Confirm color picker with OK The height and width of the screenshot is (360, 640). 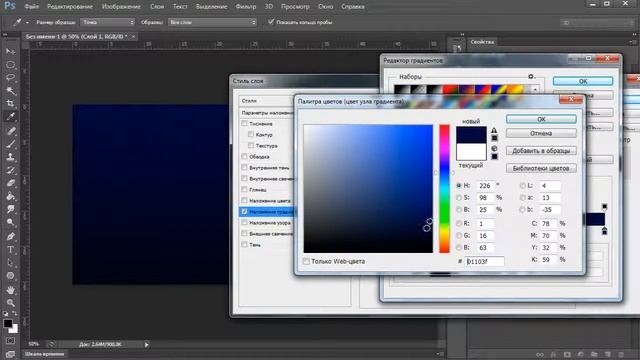[541, 119]
